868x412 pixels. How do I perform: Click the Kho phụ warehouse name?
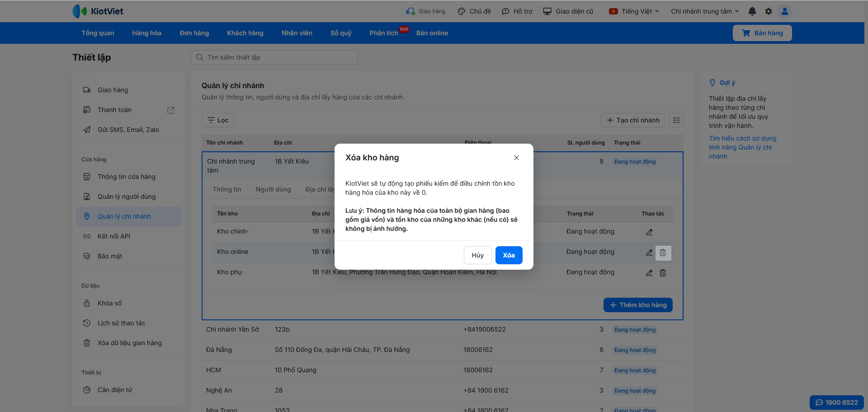pos(230,272)
